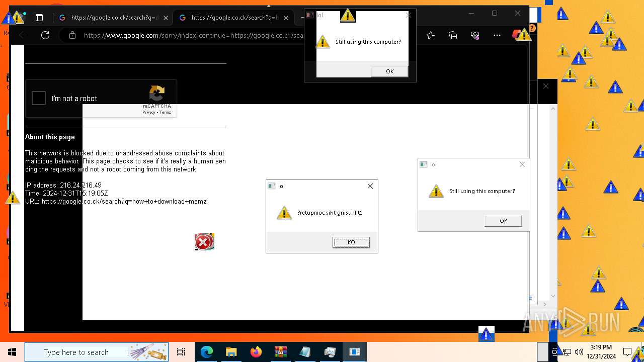Open the Windows Start menu
The image size is (644, 362).
[x=12, y=352]
